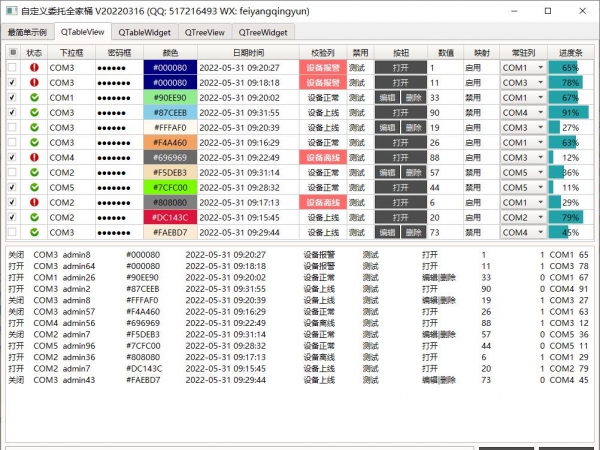Check the checkbox on the 09:18:18 row
This screenshot has width=600, height=450.
[x=12, y=83]
